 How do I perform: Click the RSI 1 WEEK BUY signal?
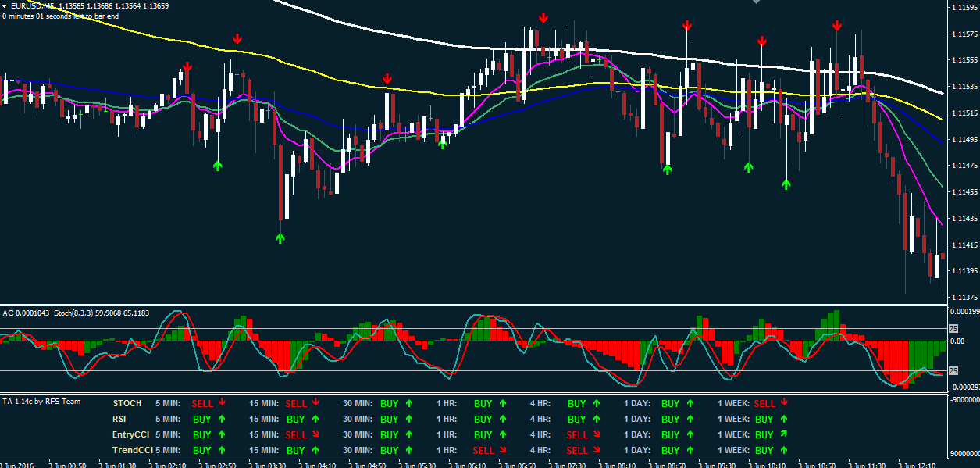(764, 420)
